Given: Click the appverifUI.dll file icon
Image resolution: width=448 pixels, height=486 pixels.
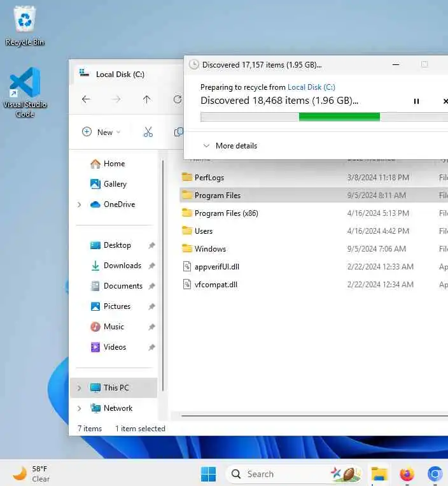Looking at the screenshot, I should coord(186,266).
